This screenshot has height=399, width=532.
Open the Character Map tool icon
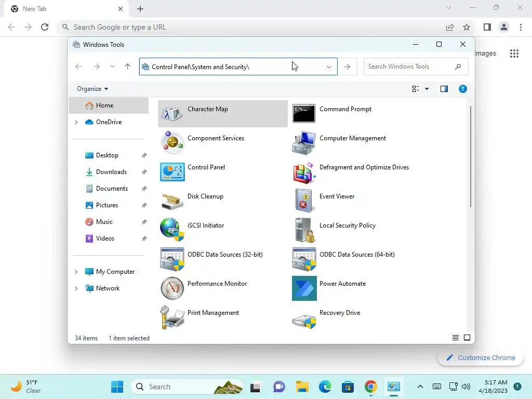coord(171,114)
